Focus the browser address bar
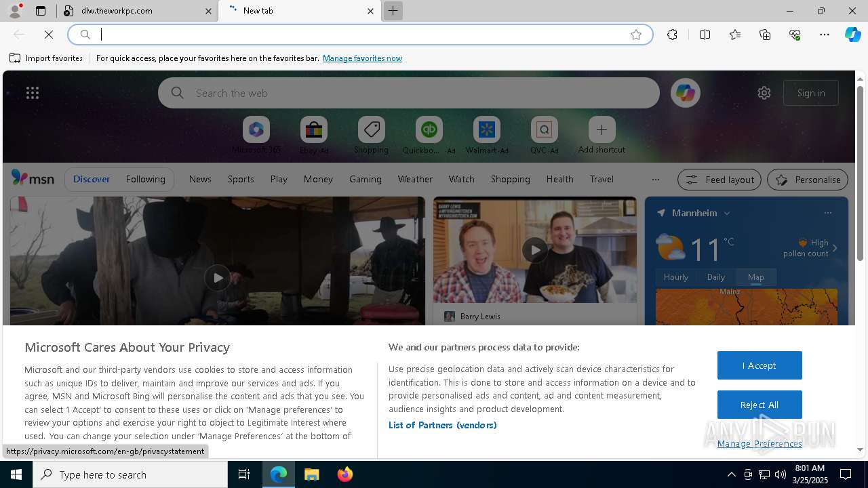The height and width of the screenshot is (488, 868). pyautogui.click(x=359, y=35)
